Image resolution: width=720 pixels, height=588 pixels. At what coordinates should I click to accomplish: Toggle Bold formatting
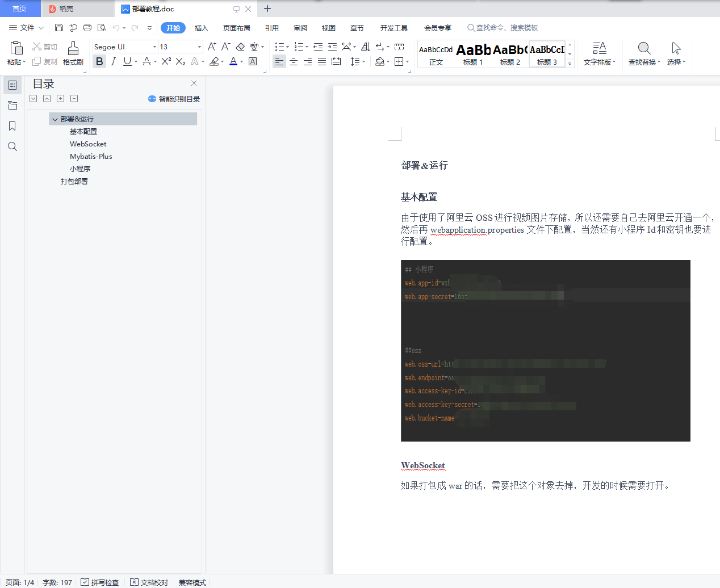(99, 61)
